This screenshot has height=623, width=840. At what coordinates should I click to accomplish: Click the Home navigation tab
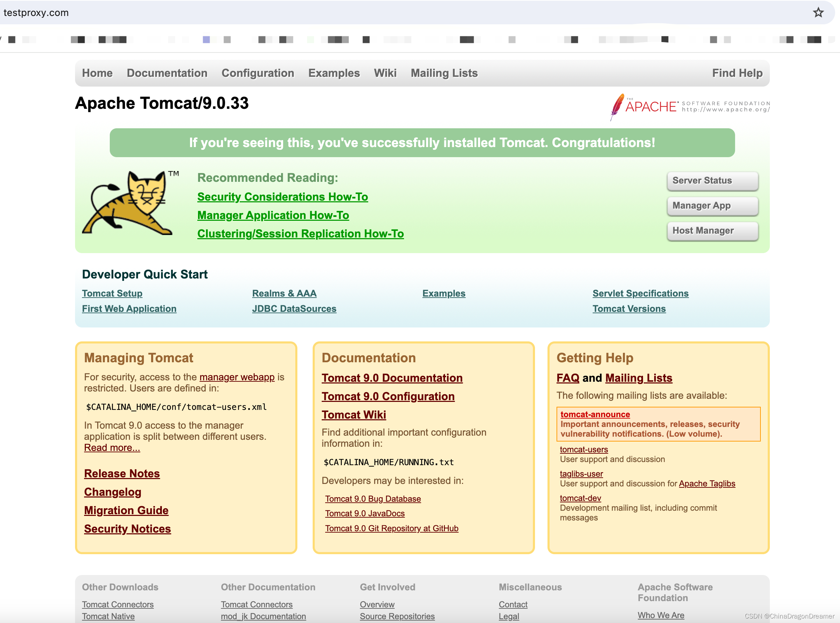[x=98, y=73]
